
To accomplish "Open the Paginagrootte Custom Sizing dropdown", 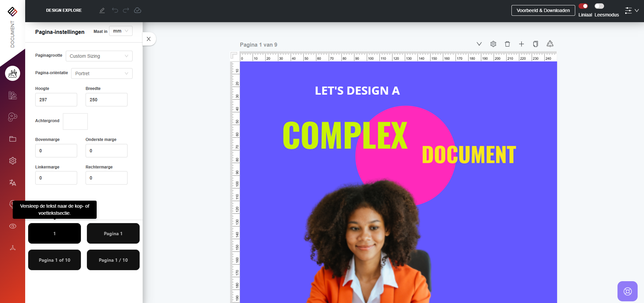I will pos(99,56).
